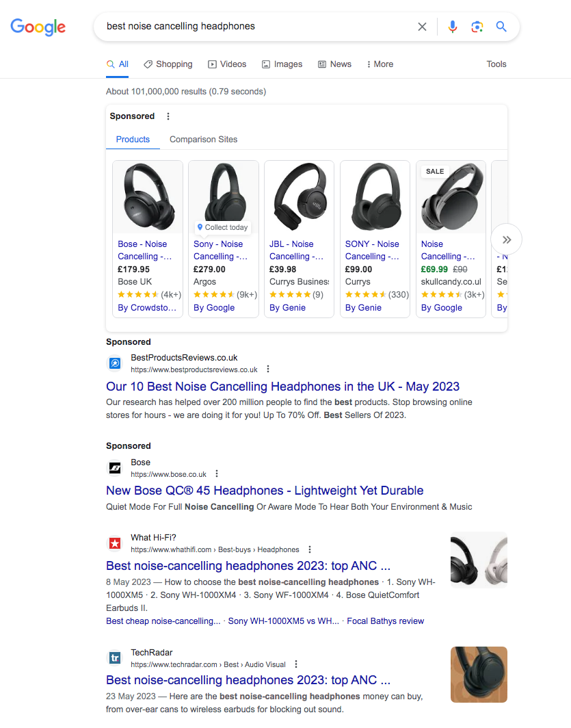Switch to the Shopping tab
The image size is (571, 728).
[168, 64]
